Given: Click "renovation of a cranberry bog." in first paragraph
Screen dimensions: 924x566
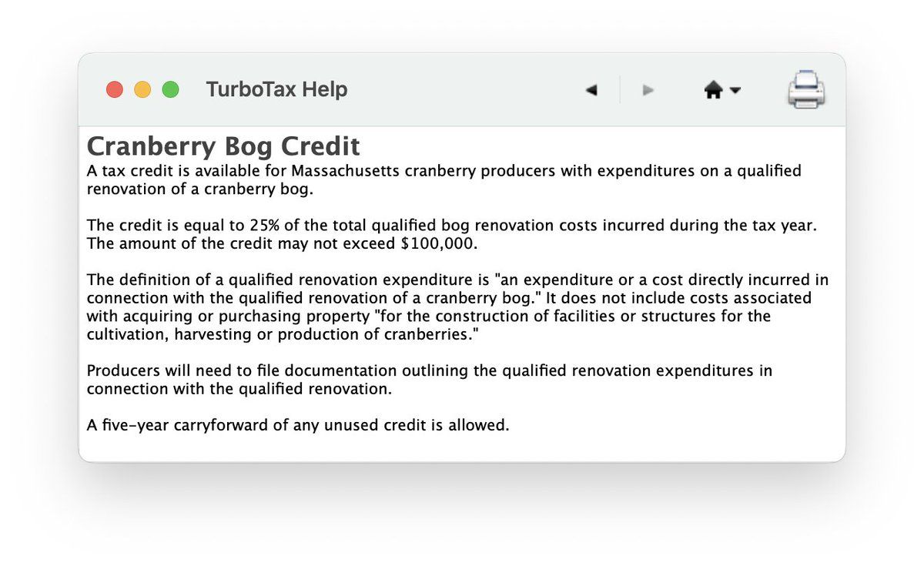Looking at the screenshot, I should click(200, 189).
